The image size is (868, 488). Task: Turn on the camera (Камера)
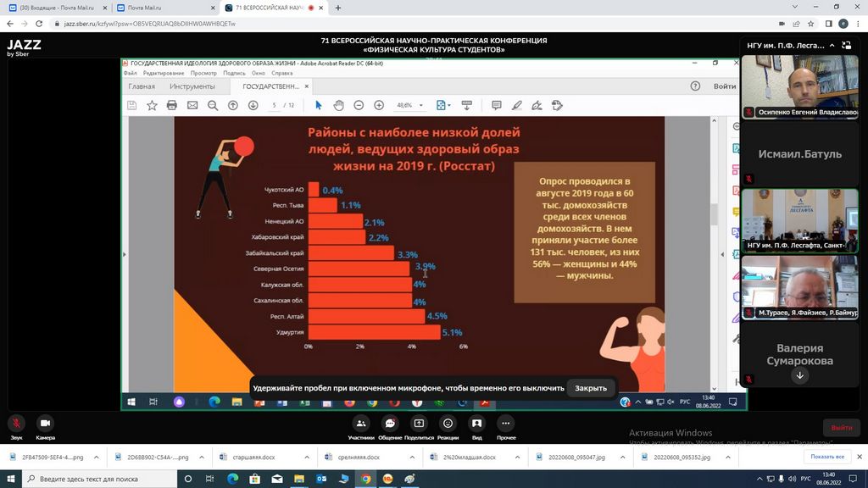click(x=46, y=424)
